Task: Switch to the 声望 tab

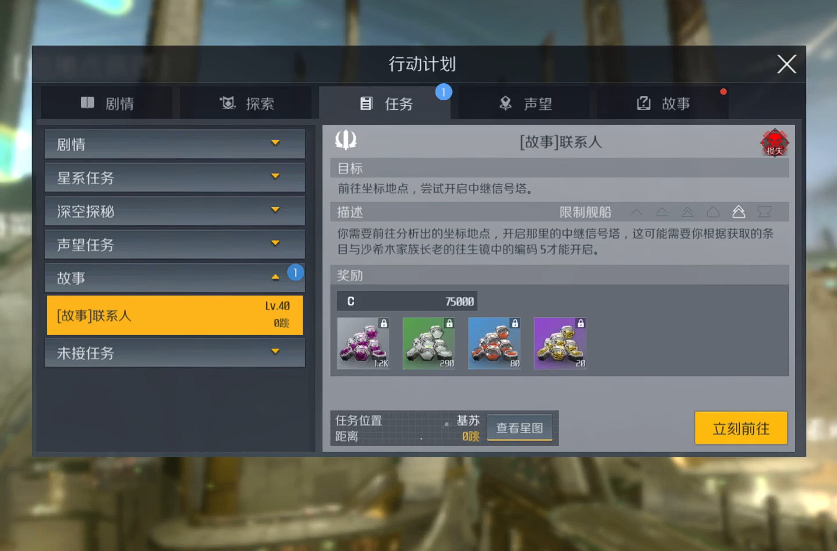Action: (x=525, y=103)
